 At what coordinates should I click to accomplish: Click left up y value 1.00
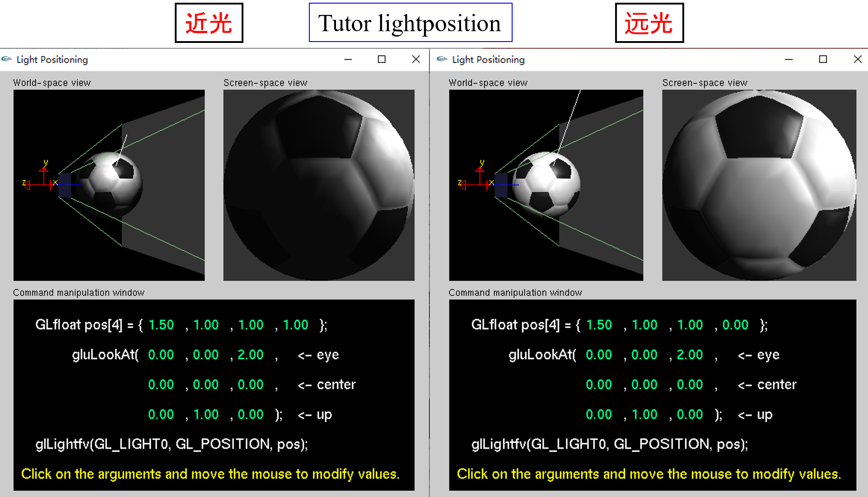(205, 414)
